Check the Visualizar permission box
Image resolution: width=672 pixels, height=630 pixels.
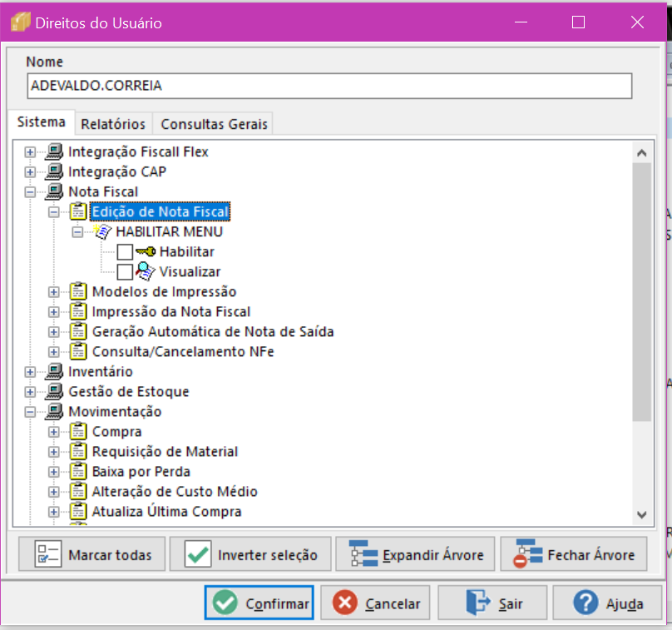[x=125, y=272]
